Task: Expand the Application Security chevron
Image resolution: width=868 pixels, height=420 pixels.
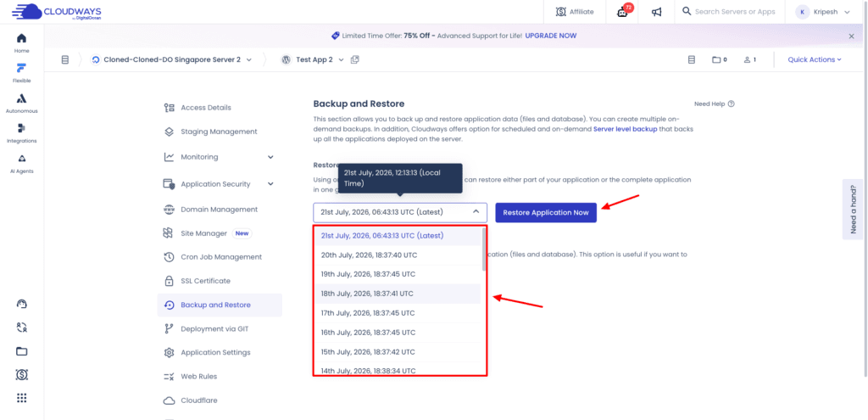Action: 270,184
